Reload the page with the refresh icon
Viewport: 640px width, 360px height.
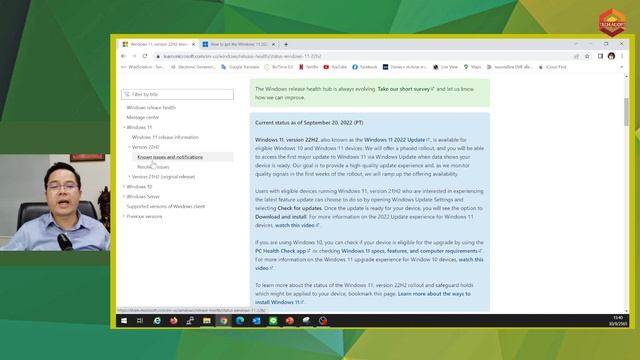click(x=145, y=56)
